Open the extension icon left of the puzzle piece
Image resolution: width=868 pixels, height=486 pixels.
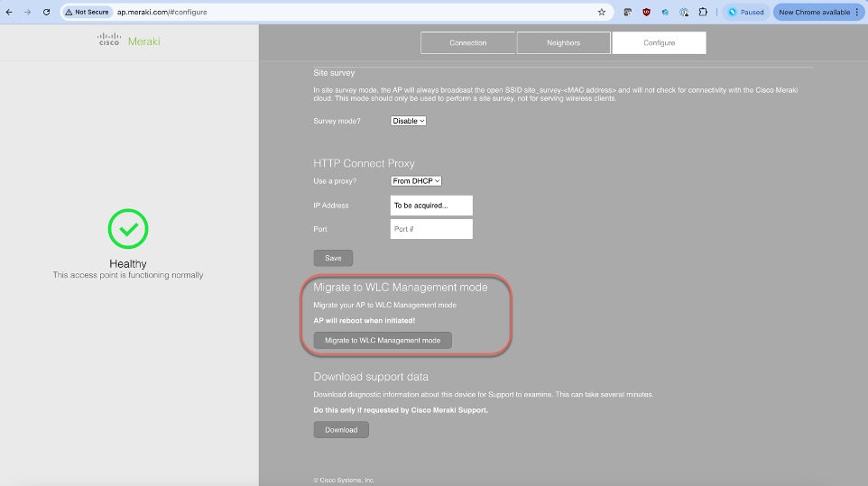coord(684,12)
